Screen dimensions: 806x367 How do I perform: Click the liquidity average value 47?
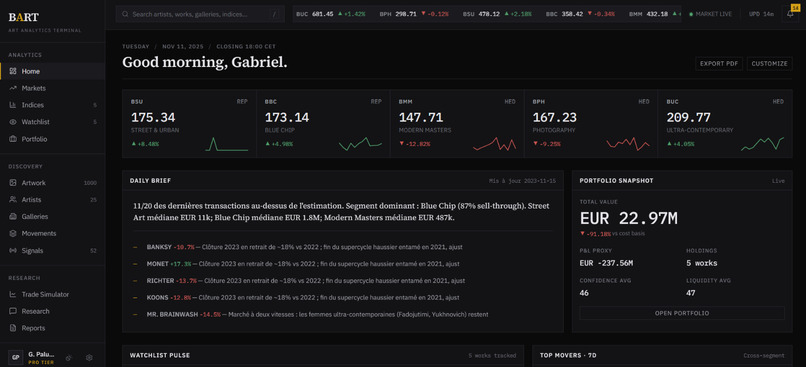click(691, 293)
